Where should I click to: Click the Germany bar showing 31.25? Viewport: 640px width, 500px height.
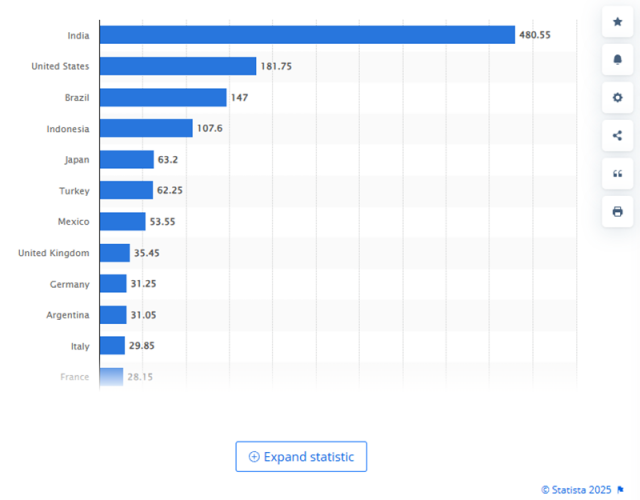113,284
